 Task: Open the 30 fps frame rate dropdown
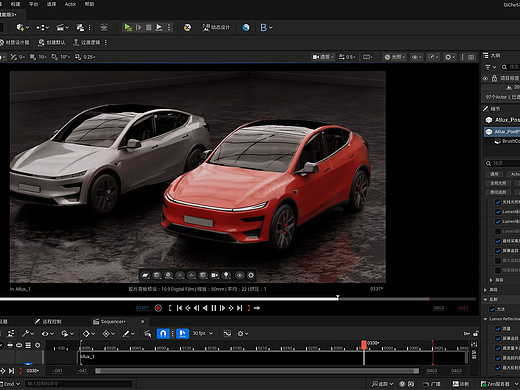[x=202, y=333]
